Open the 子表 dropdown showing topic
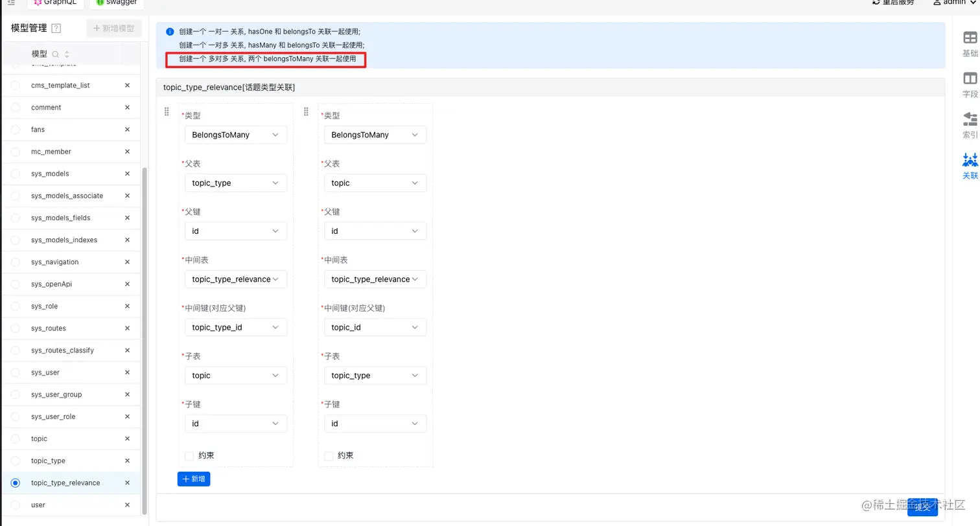Image resolution: width=980 pixels, height=526 pixels. pos(235,375)
